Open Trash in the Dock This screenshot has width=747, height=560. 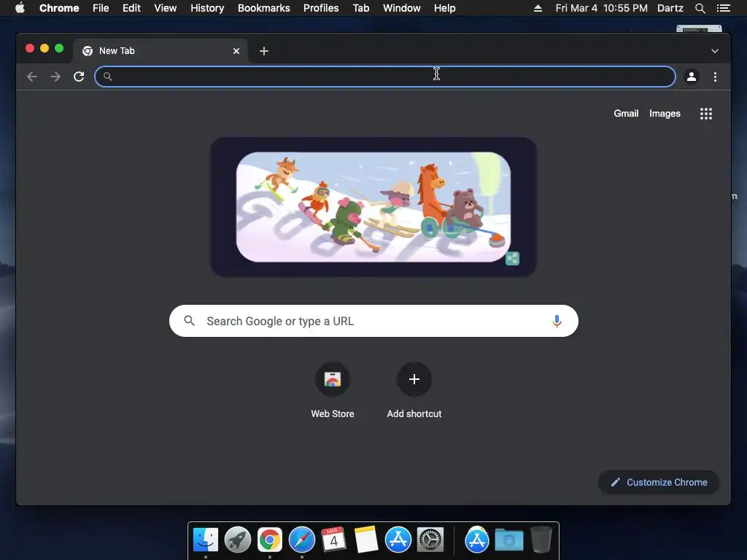coord(541,540)
